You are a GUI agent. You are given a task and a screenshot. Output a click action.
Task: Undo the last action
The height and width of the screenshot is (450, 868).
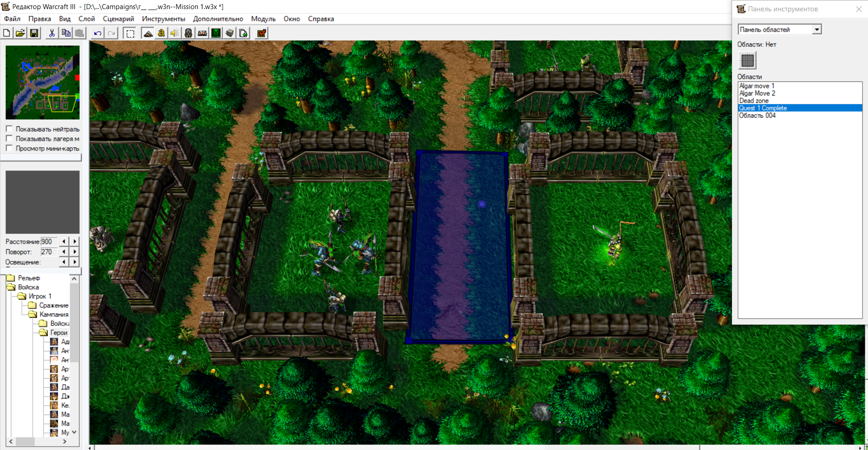pyautogui.click(x=97, y=33)
